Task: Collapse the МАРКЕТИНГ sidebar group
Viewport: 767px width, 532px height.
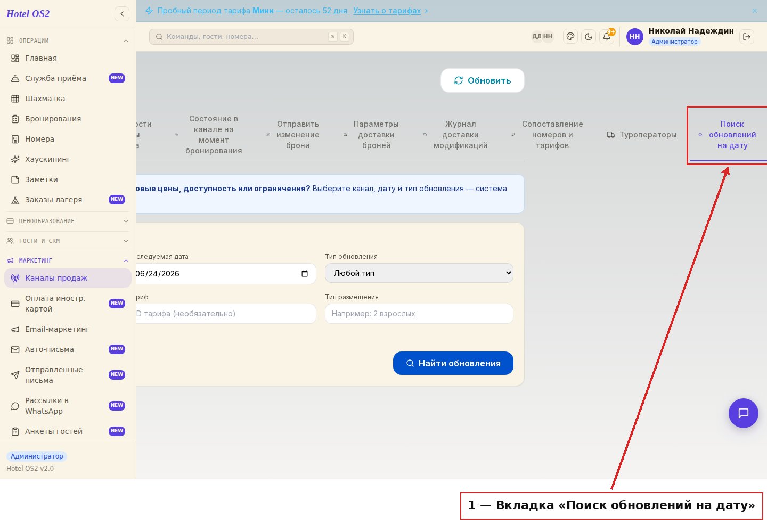Action: [x=68, y=260]
